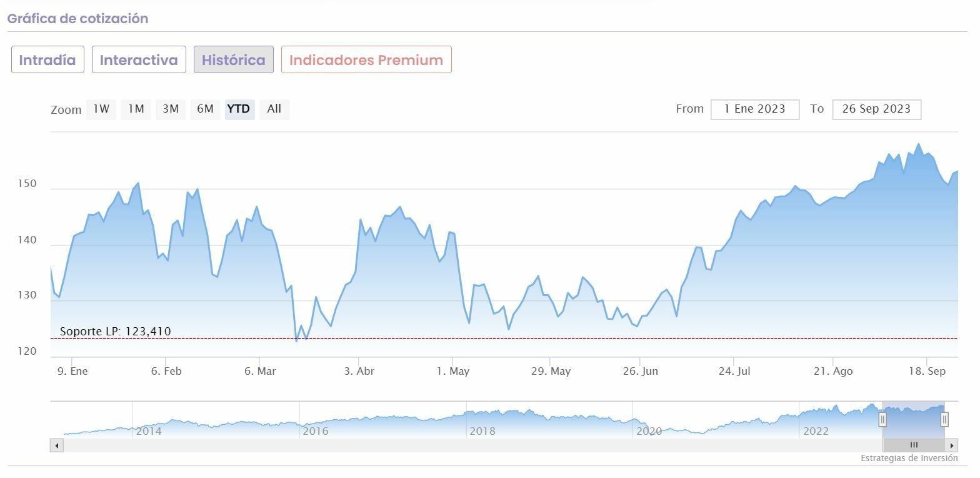
Task: Open the Estrategias de Inversión credit link
Action: (909, 459)
